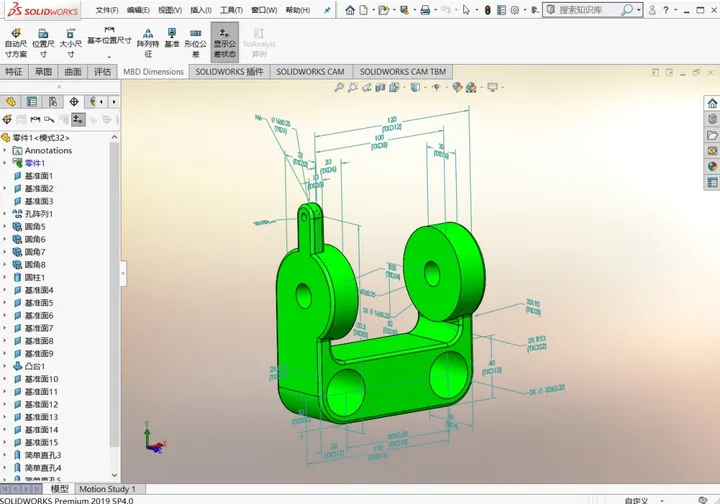The image size is (720, 504).
Task: Select the Size Dimension tool (大小尺寸)
Action: 71,42
